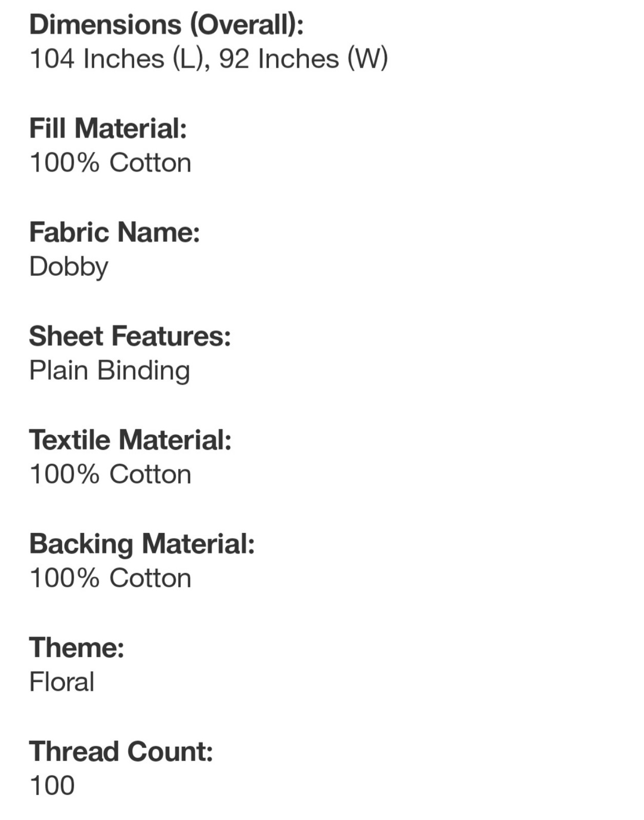Screen dimensions: 644x820
Task: Click the 100% Cotton value under Fill Material
Action: click(111, 162)
